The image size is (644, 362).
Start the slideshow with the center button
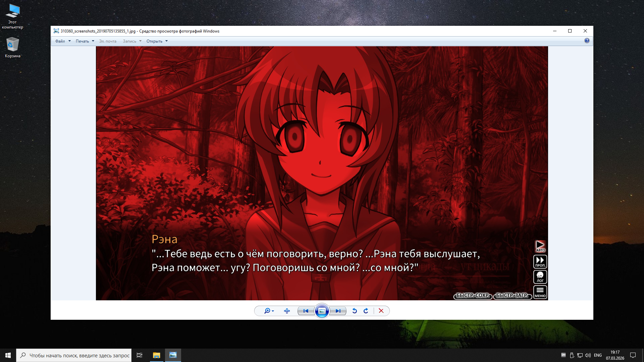pos(322,311)
